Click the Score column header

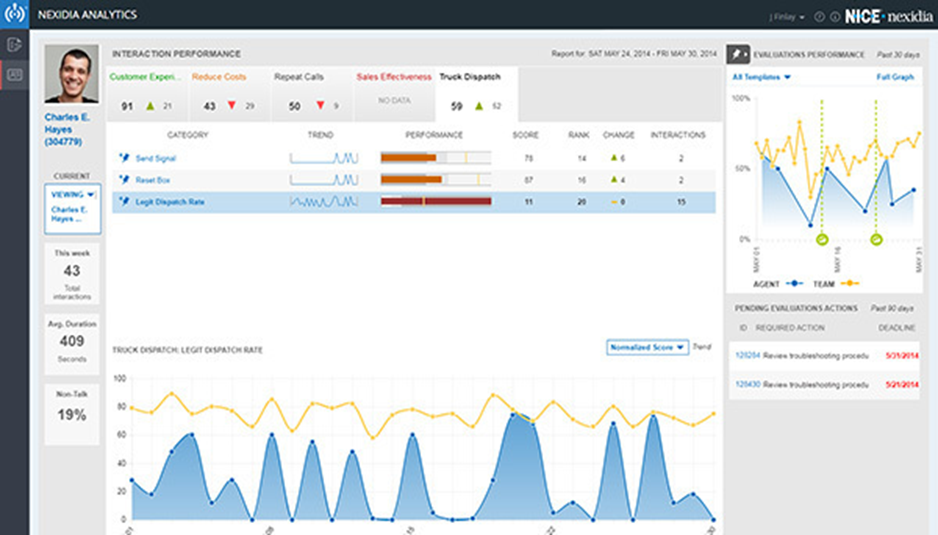pos(525,135)
